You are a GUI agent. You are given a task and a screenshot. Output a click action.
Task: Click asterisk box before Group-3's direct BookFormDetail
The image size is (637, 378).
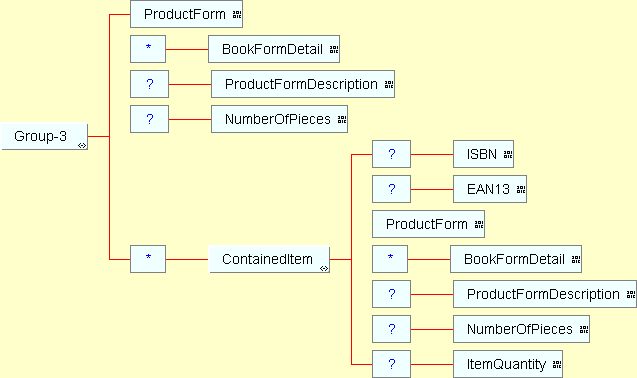(x=148, y=49)
